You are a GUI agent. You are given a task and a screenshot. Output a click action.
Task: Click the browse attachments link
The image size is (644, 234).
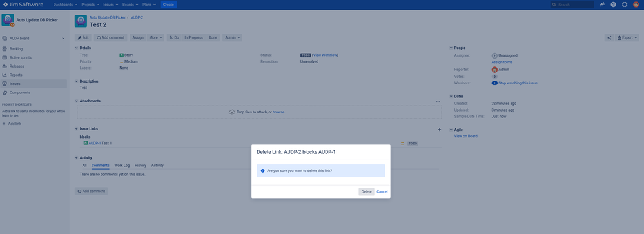278,112
